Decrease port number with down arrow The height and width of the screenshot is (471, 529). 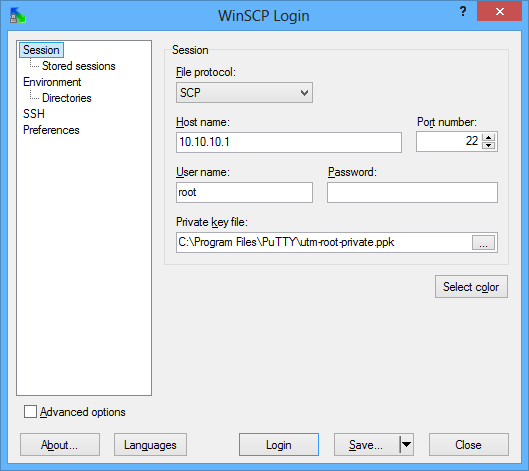coord(488,145)
